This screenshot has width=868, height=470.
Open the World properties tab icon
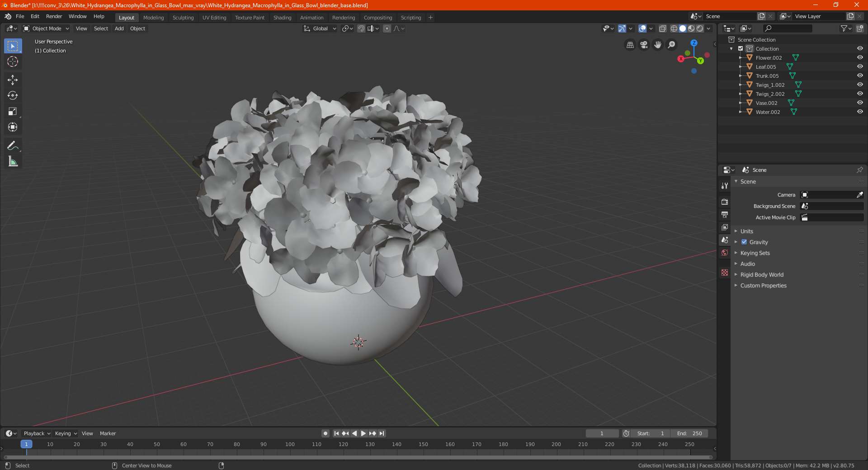[x=725, y=253]
